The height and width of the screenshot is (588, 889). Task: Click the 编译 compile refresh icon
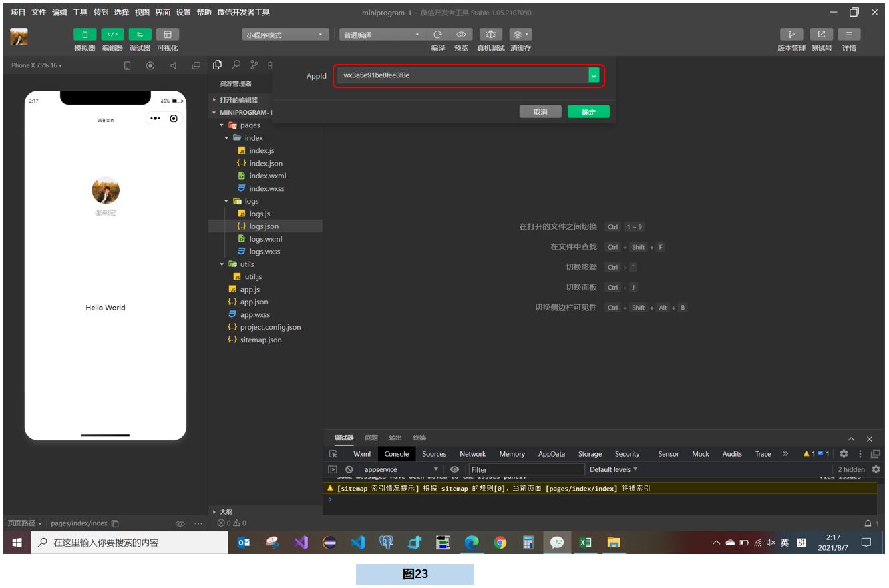point(438,34)
